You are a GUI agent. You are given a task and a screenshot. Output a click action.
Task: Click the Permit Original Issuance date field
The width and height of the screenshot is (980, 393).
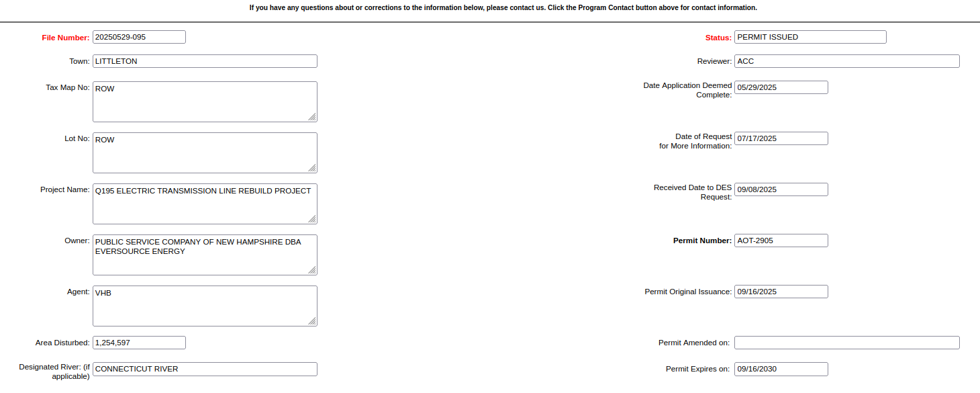click(781, 292)
